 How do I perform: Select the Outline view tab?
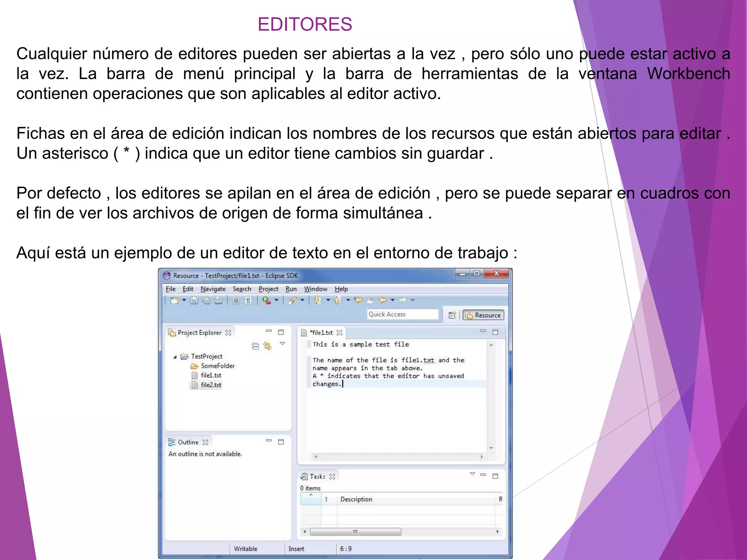(x=188, y=442)
